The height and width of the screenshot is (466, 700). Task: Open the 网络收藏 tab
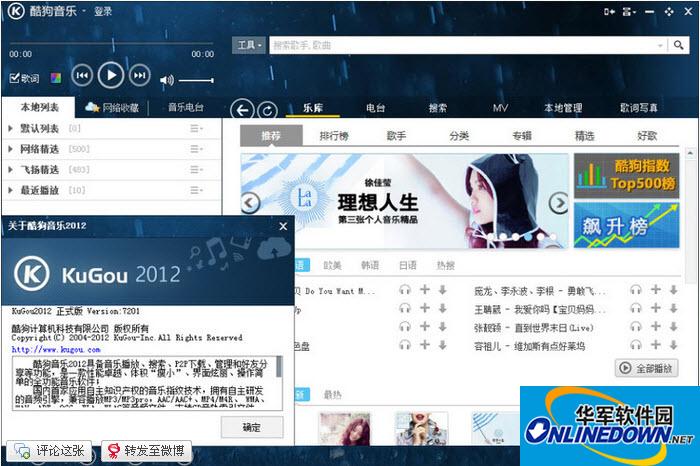(112, 108)
